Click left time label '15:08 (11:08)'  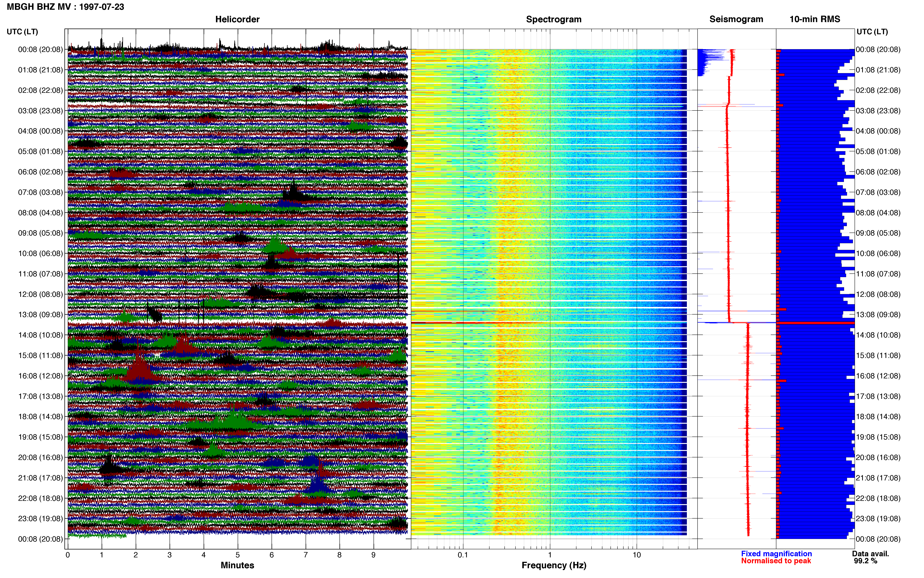point(40,356)
